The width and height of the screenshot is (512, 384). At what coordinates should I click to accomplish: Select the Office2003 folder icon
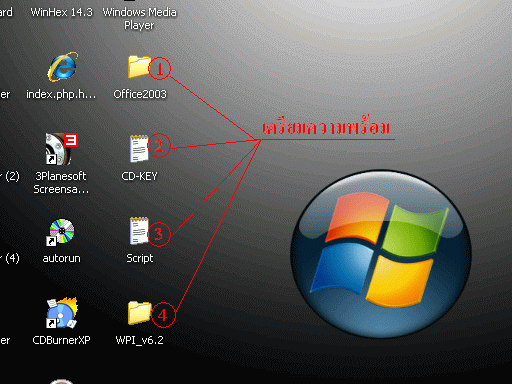139,67
